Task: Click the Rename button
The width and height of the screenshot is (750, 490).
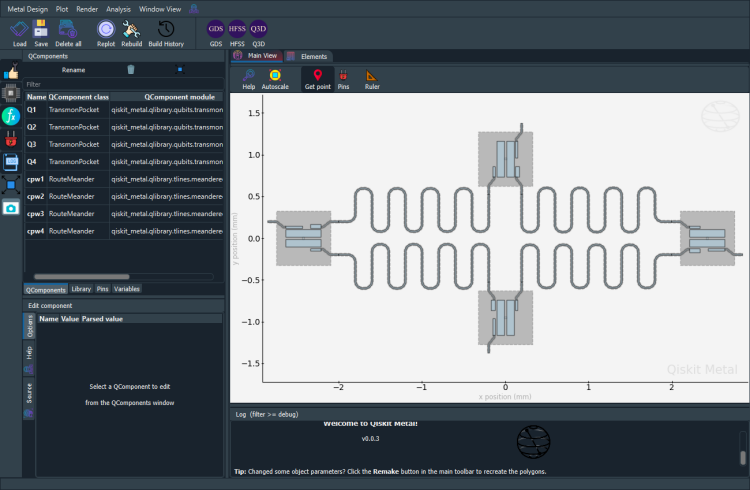Action: pos(73,70)
